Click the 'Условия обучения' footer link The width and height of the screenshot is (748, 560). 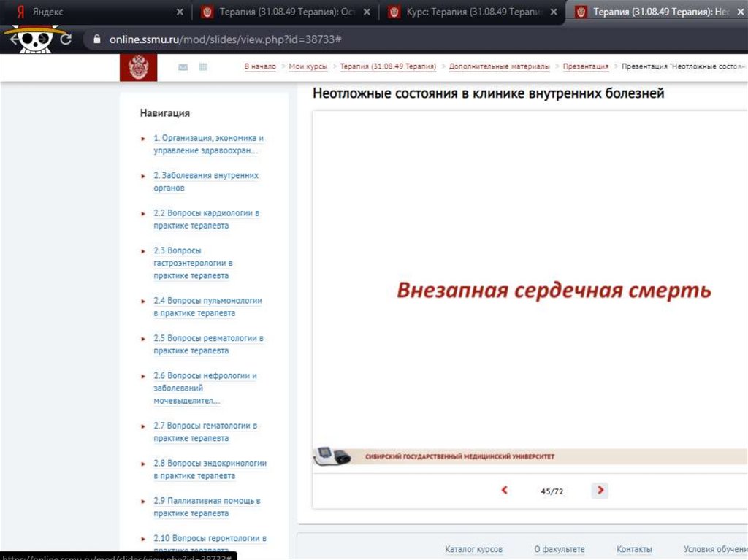[x=715, y=549]
